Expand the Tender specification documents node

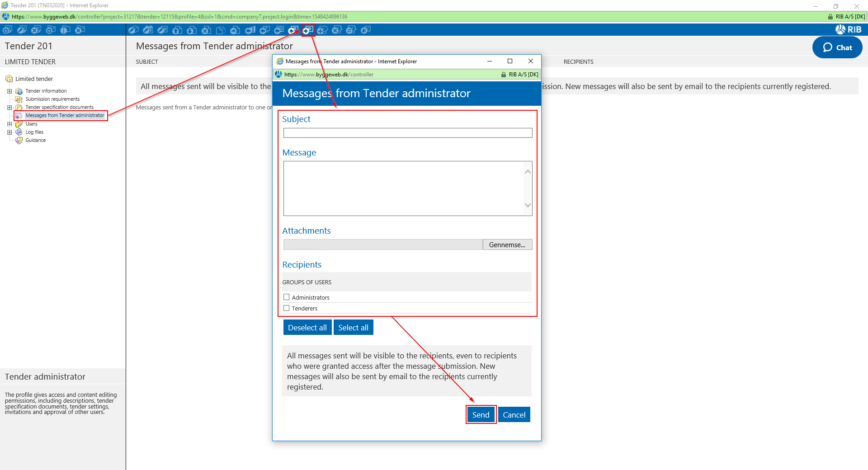tap(9, 108)
